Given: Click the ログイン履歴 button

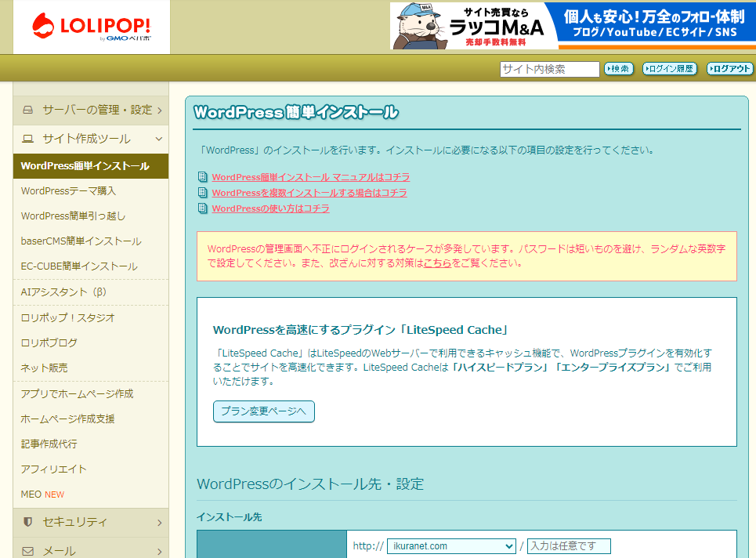Looking at the screenshot, I should tap(670, 69).
